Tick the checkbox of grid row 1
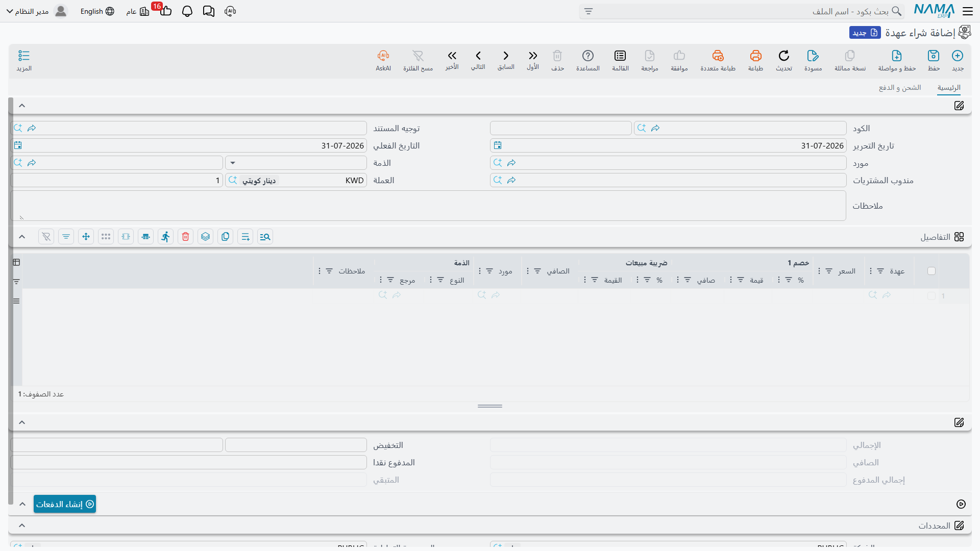Screen dimensions: 980x551 (x=932, y=296)
